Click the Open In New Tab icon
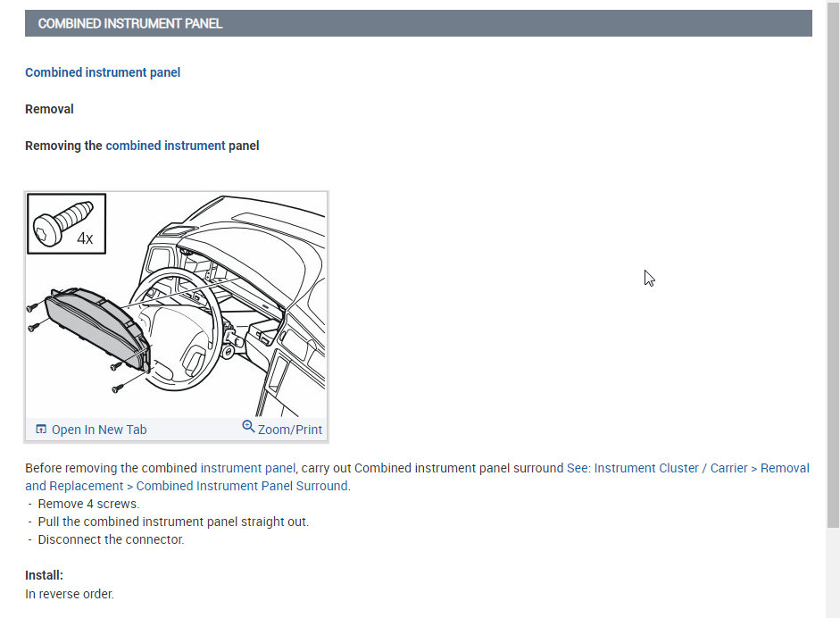 point(41,429)
